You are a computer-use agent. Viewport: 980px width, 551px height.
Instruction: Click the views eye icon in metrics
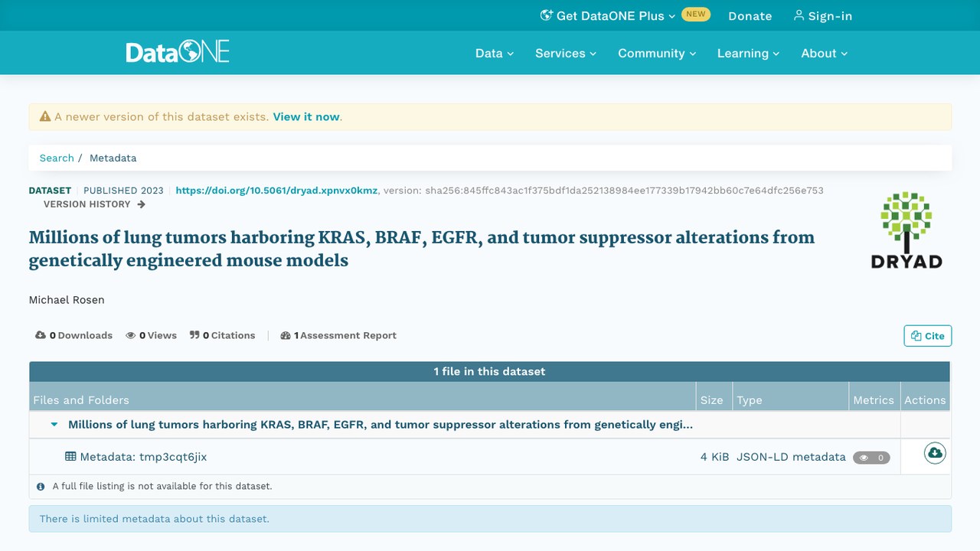(131, 335)
